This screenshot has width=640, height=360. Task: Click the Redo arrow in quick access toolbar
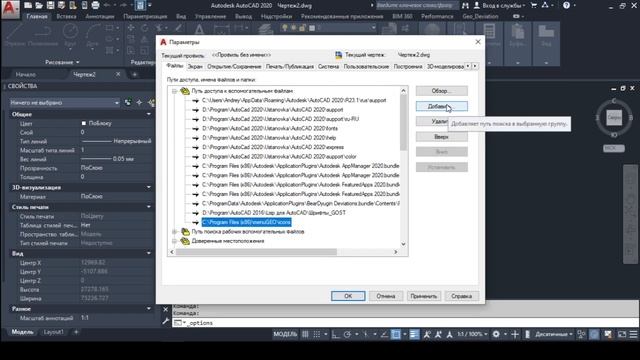tap(123, 5)
